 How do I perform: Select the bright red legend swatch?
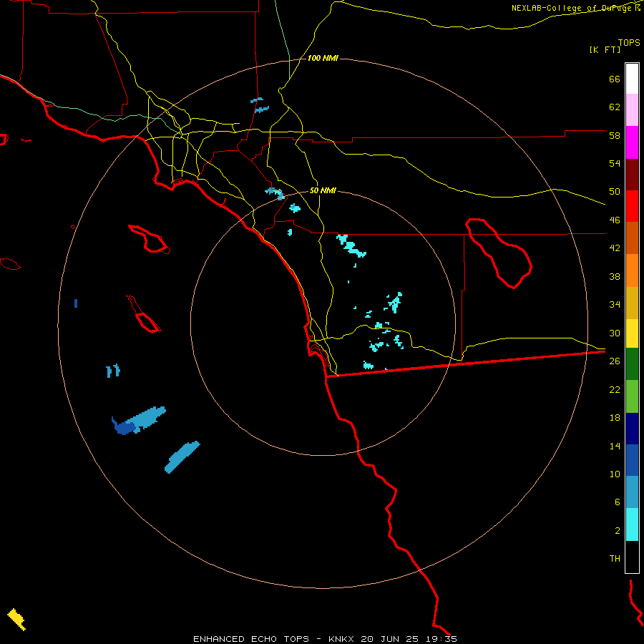(x=632, y=206)
